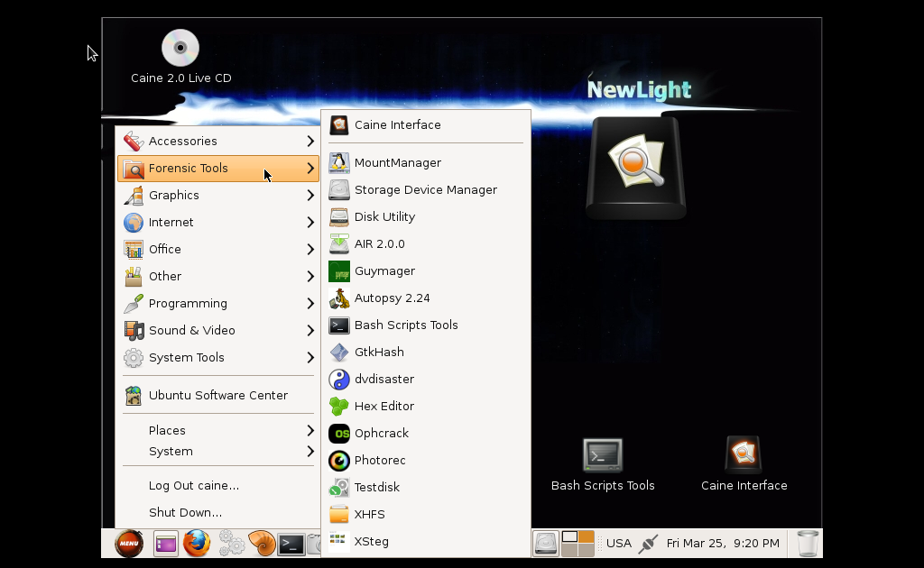
Task: Launch the dvdisaster yin-yang icon
Action: point(339,379)
